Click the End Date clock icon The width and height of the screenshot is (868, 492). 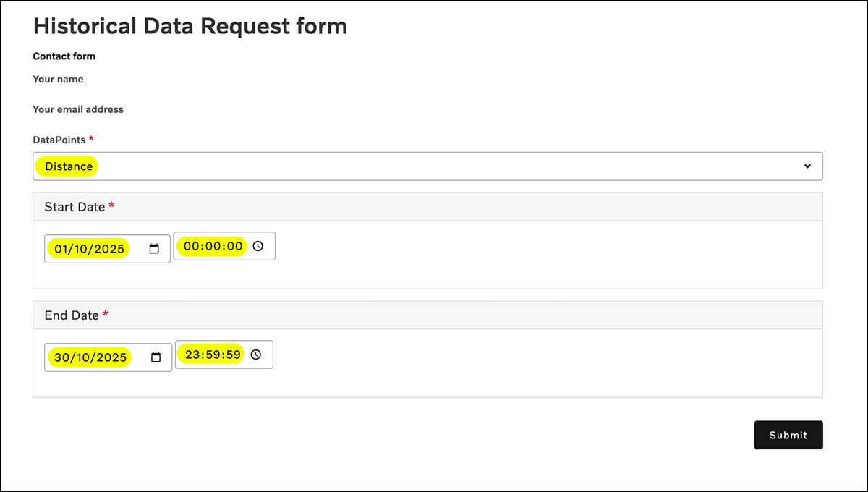point(256,355)
